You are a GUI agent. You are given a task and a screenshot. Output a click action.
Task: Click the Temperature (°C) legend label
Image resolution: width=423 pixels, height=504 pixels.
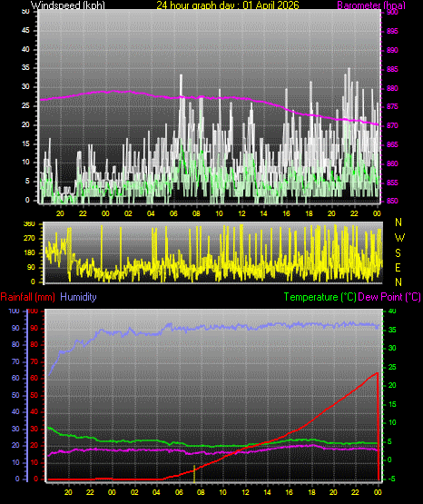point(320,297)
